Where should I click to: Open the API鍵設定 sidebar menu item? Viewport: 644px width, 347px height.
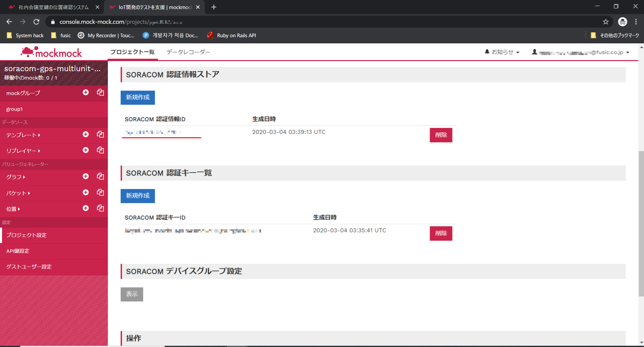(18, 251)
